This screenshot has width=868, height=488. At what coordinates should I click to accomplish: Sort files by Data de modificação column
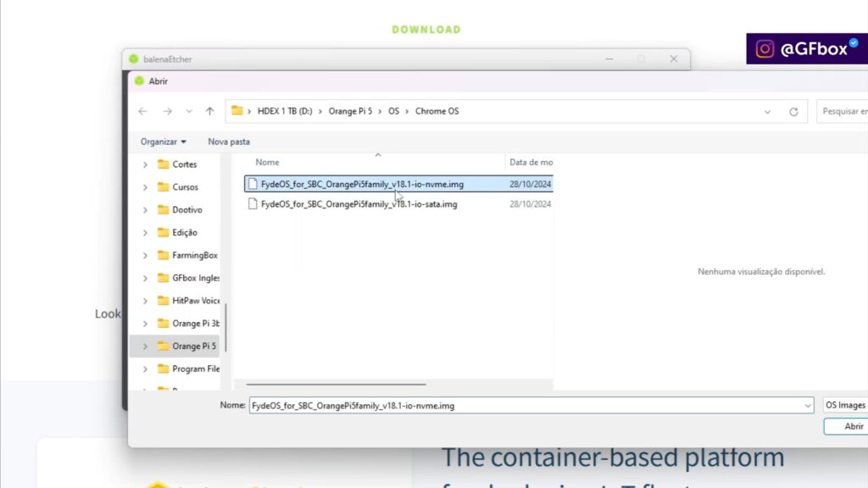point(531,162)
